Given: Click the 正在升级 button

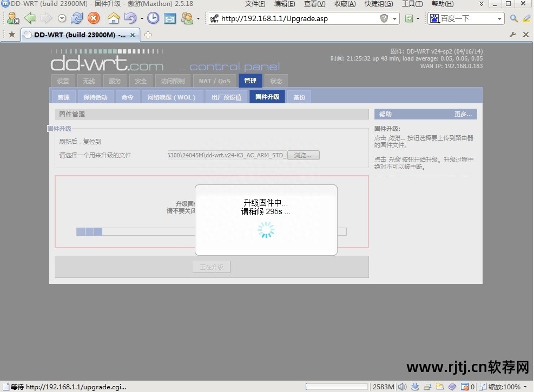Looking at the screenshot, I should click(x=212, y=267).
